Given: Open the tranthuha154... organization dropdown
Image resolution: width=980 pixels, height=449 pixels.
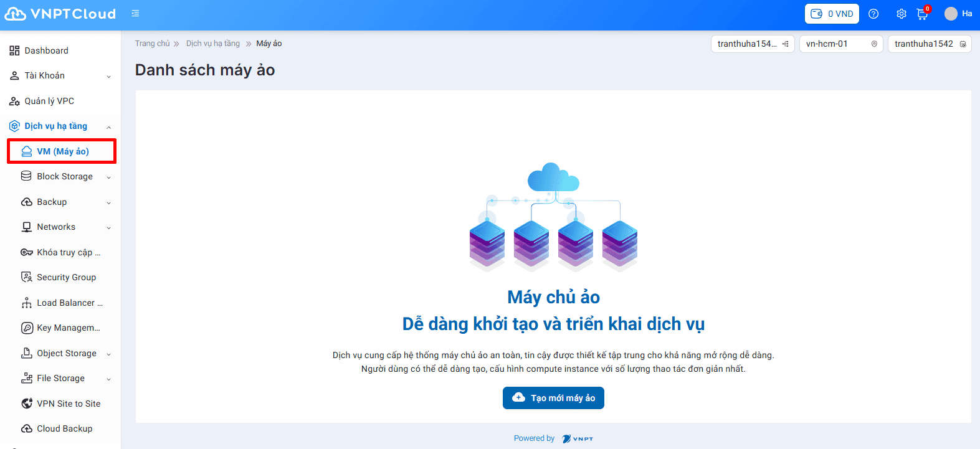Looking at the screenshot, I should 753,44.
